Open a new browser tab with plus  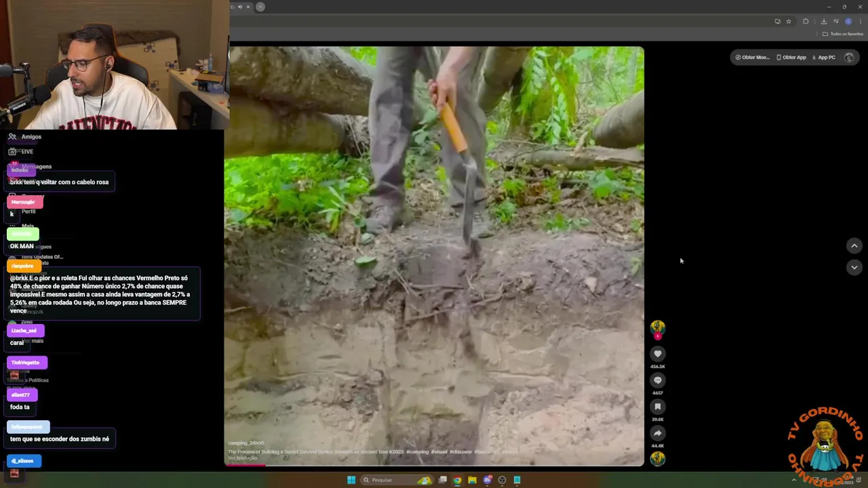(x=260, y=7)
